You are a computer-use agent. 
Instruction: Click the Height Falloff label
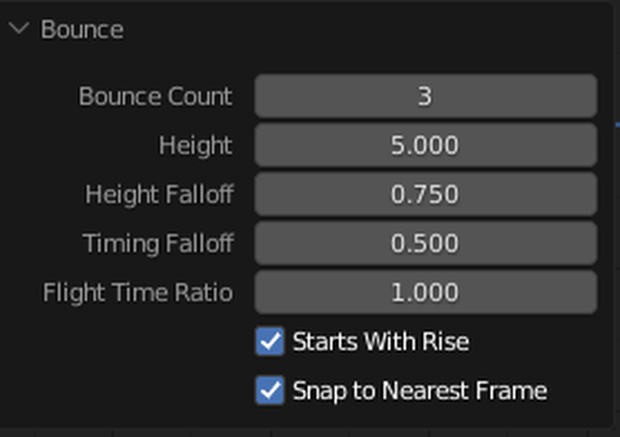tap(159, 194)
